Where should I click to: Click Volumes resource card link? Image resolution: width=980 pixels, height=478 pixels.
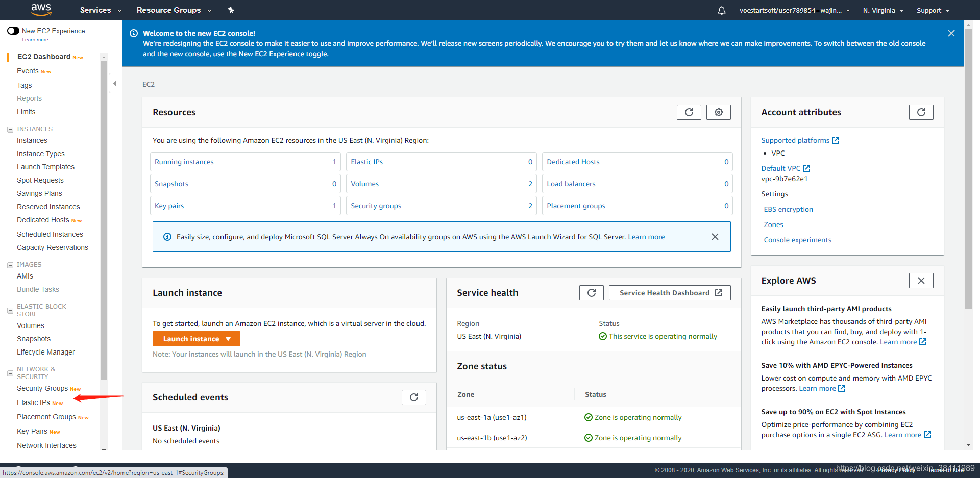pos(364,184)
